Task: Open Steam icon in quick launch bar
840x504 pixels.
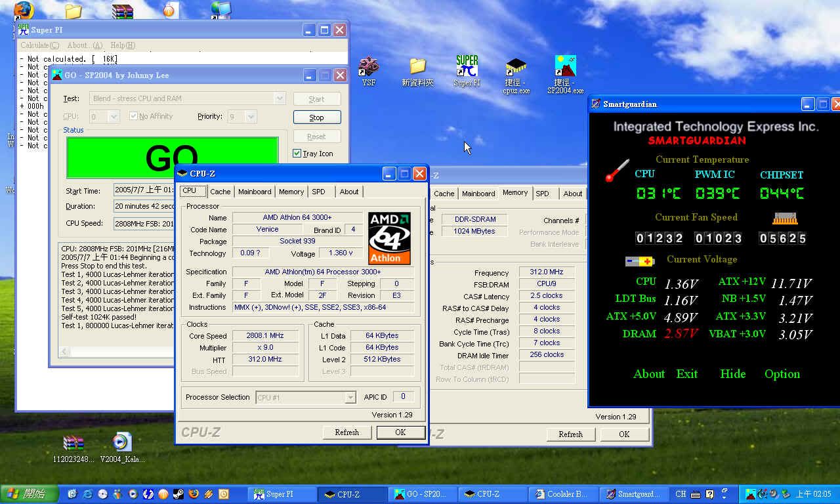Action: (178, 494)
